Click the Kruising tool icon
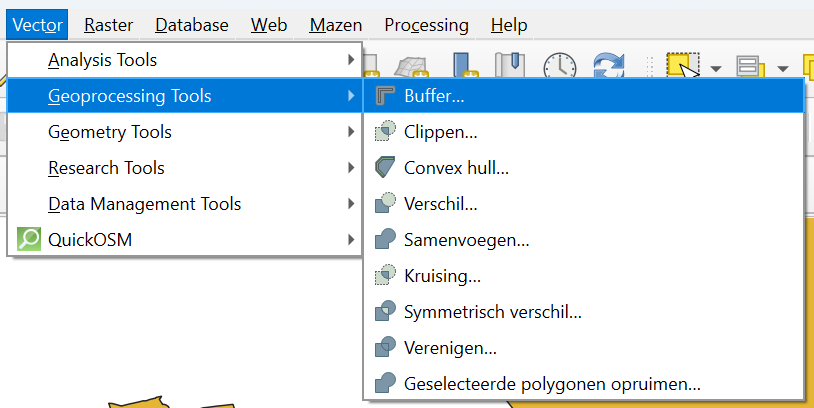The height and width of the screenshot is (408, 814). point(385,275)
